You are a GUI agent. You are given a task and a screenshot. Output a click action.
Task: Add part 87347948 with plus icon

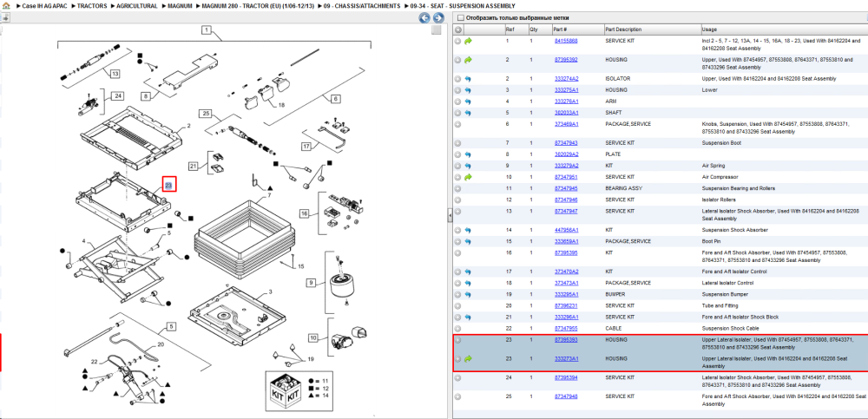tap(457, 396)
